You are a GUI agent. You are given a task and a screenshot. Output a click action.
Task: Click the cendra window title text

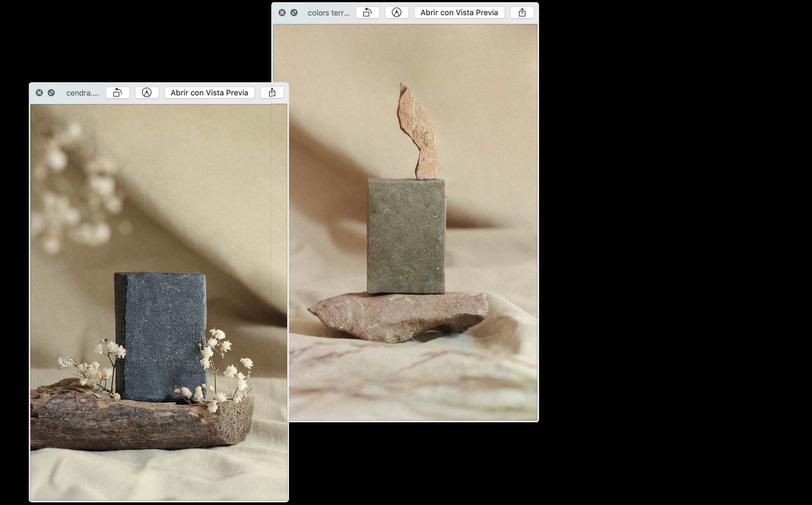click(x=82, y=93)
